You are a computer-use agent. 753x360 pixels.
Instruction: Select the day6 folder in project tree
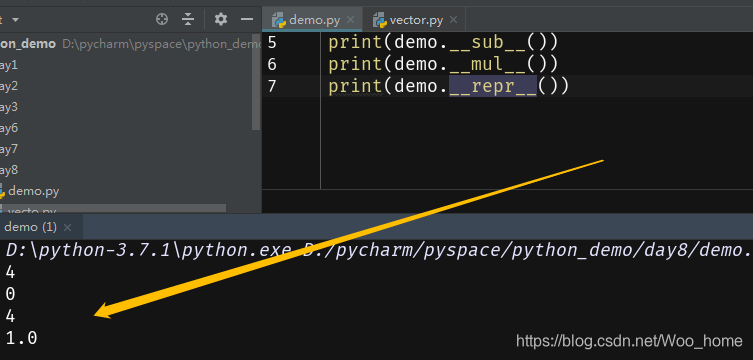[9, 128]
